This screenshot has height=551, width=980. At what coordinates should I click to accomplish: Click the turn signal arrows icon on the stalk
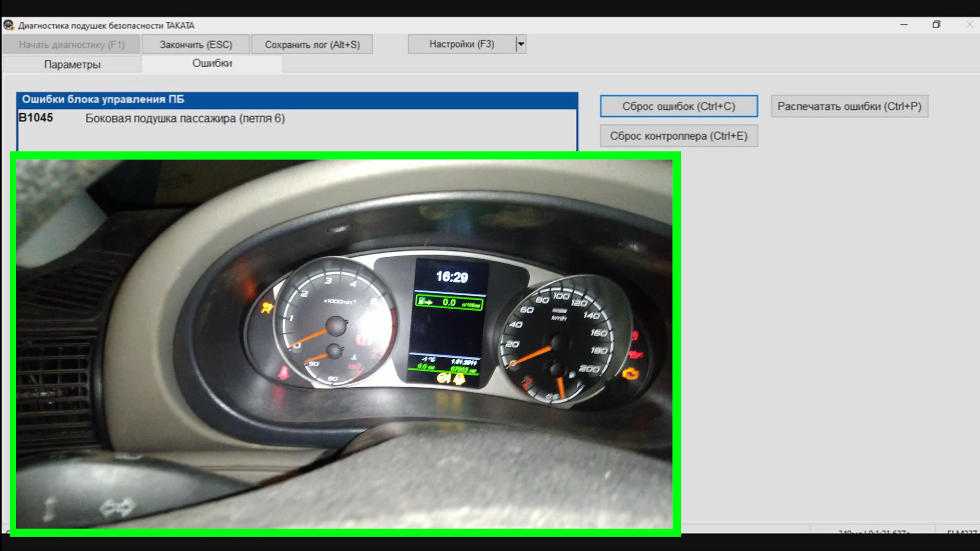(117, 508)
